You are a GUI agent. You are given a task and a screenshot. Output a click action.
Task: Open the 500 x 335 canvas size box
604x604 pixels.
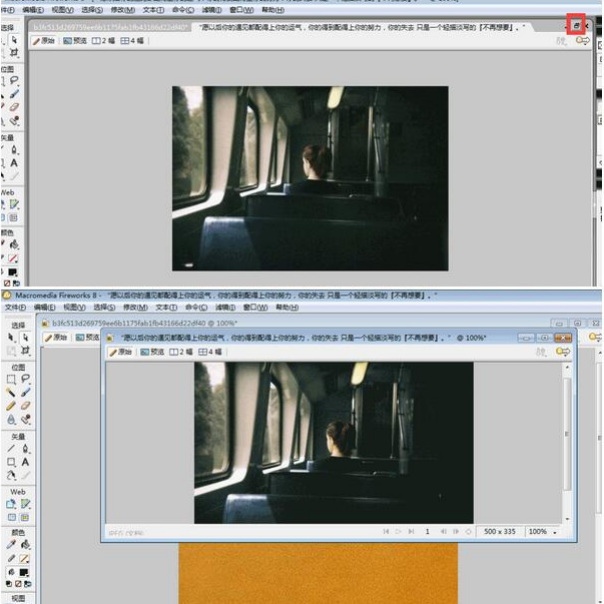[x=499, y=531]
